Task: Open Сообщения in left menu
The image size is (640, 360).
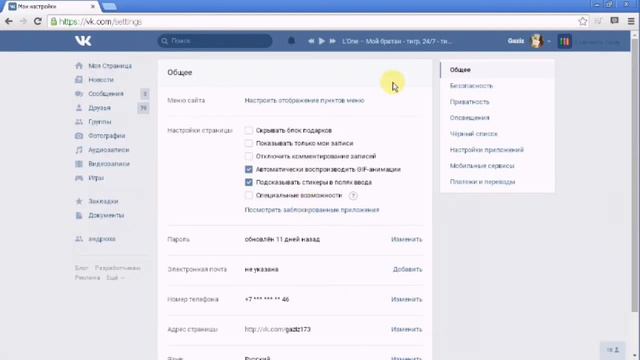Action: tap(106, 93)
